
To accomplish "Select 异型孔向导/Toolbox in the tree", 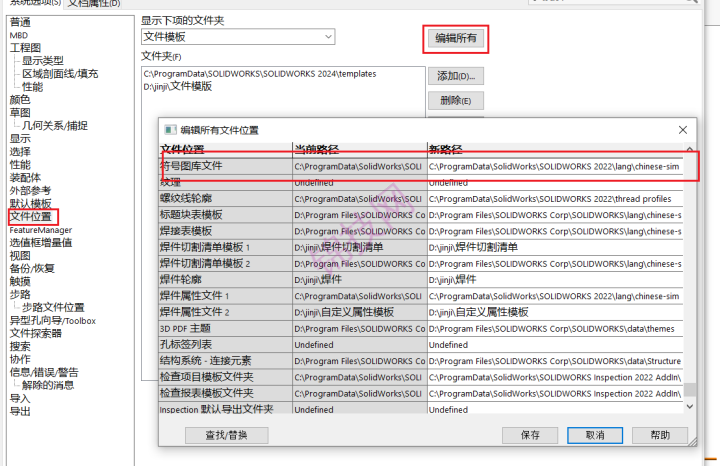I will pyautogui.click(x=53, y=320).
